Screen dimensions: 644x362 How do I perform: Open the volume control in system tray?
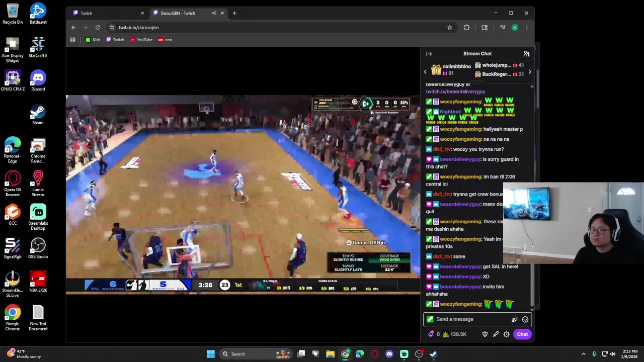coord(613,354)
